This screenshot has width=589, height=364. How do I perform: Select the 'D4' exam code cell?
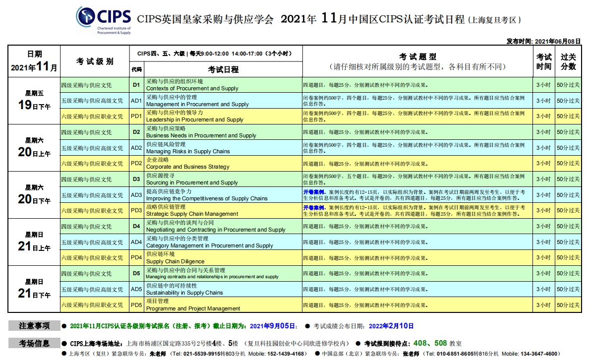coord(136,227)
